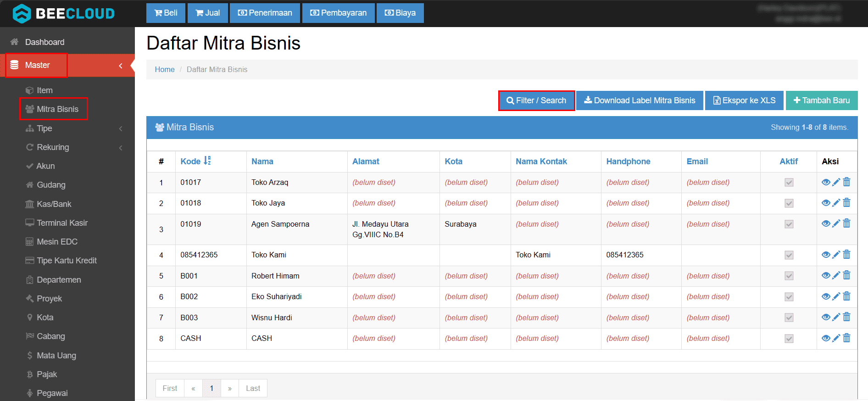This screenshot has width=868, height=401.
Task: View Wisnu Hardi eye icon
Action: pos(826,317)
